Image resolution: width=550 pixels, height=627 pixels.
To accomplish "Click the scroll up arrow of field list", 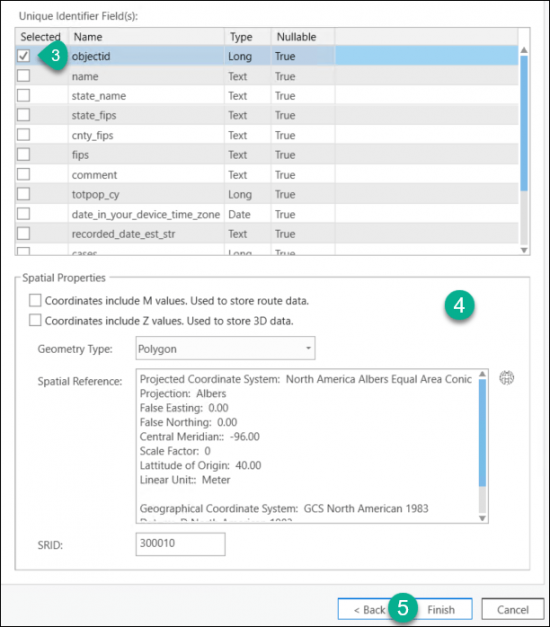I will pyautogui.click(x=524, y=50).
